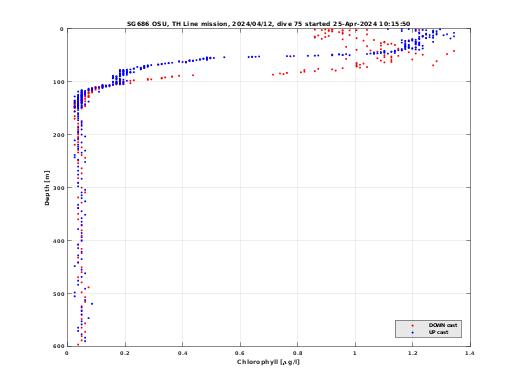Click the 300 depth tick label
The image size is (520, 390).
(58, 188)
